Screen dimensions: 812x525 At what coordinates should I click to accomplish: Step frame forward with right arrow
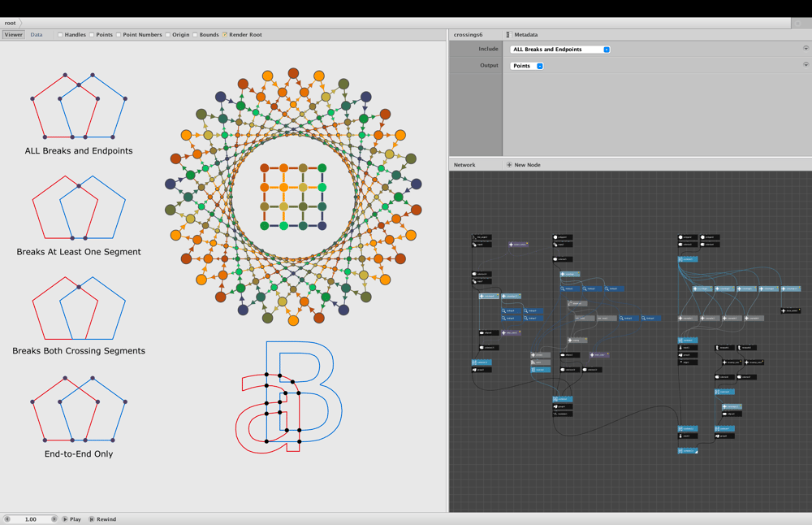point(54,518)
